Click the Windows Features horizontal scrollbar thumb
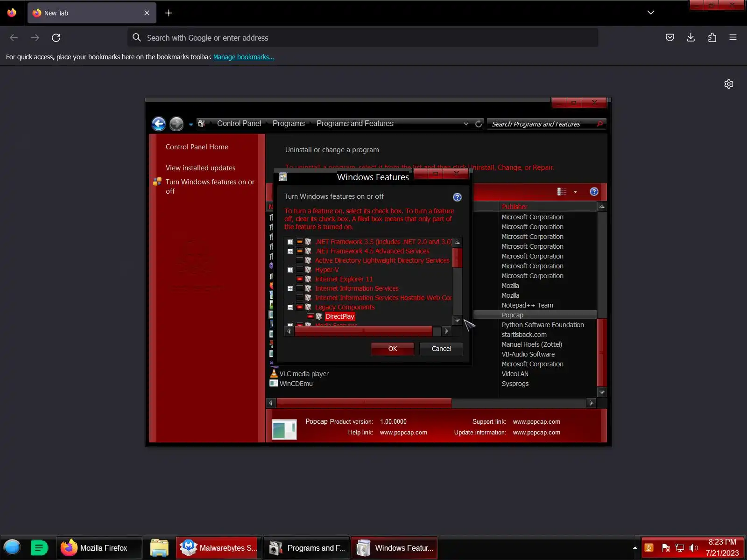The width and height of the screenshot is (747, 560). click(364, 331)
